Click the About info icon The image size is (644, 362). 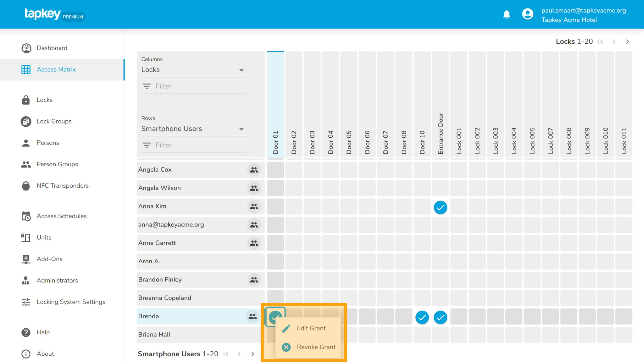tap(26, 354)
